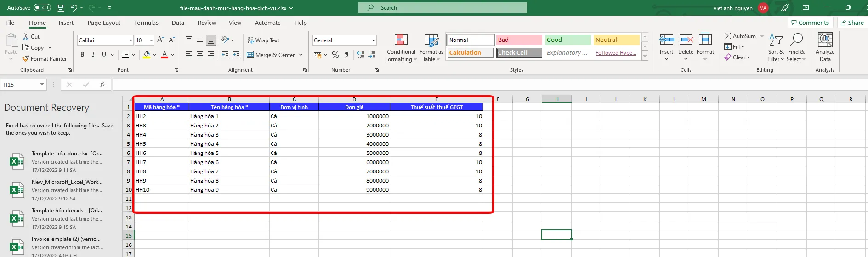Toggle bottom vertical align button
The height and width of the screenshot is (257, 868).
pyautogui.click(x=211, y=40)
